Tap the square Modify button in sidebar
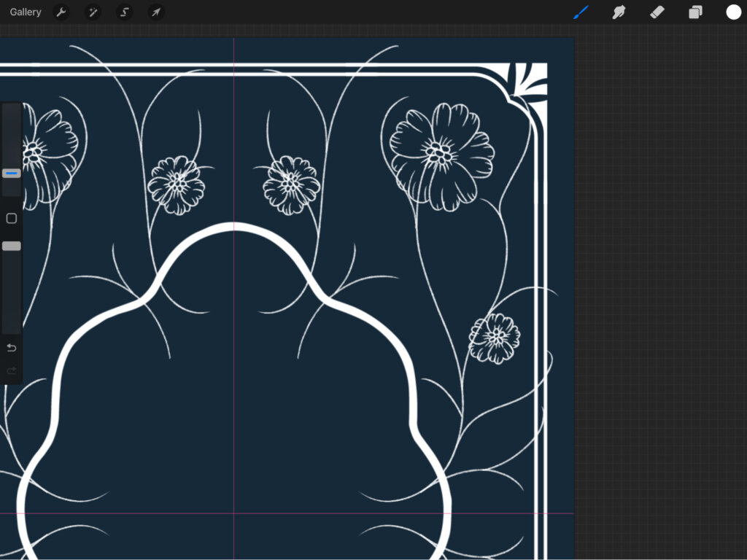The height and width of the screenshot is (560, 747). click(11, 219)
